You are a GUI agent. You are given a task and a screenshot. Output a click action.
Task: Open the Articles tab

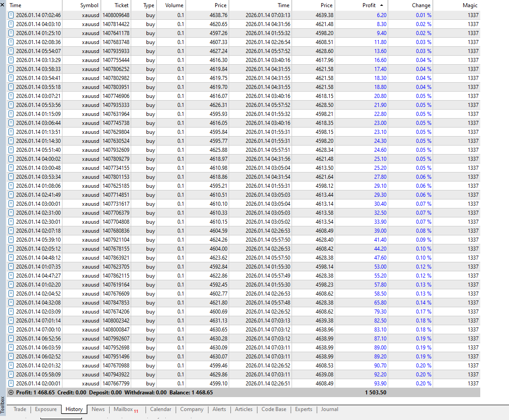(244, 409)
